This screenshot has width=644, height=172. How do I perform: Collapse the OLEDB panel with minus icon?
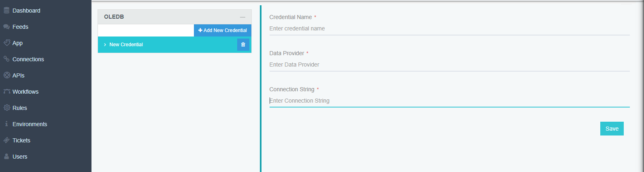click(x=242, y=17)
